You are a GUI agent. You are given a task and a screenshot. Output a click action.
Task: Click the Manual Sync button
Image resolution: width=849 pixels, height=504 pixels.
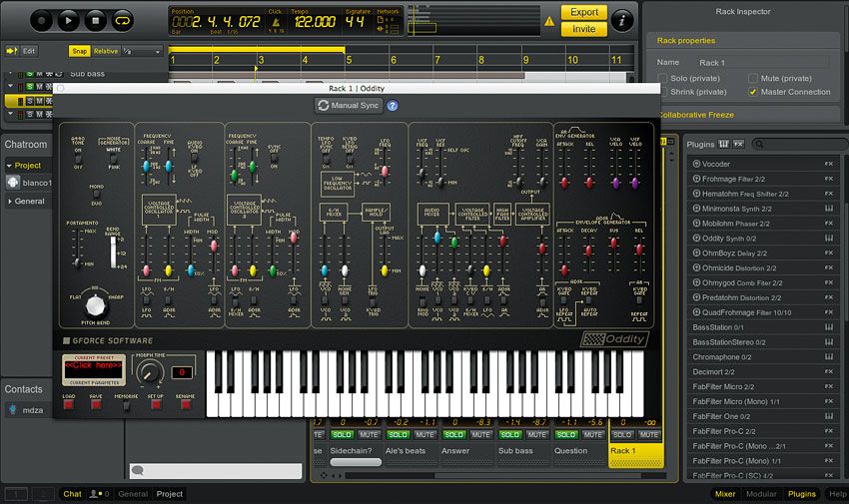point(349,106)
